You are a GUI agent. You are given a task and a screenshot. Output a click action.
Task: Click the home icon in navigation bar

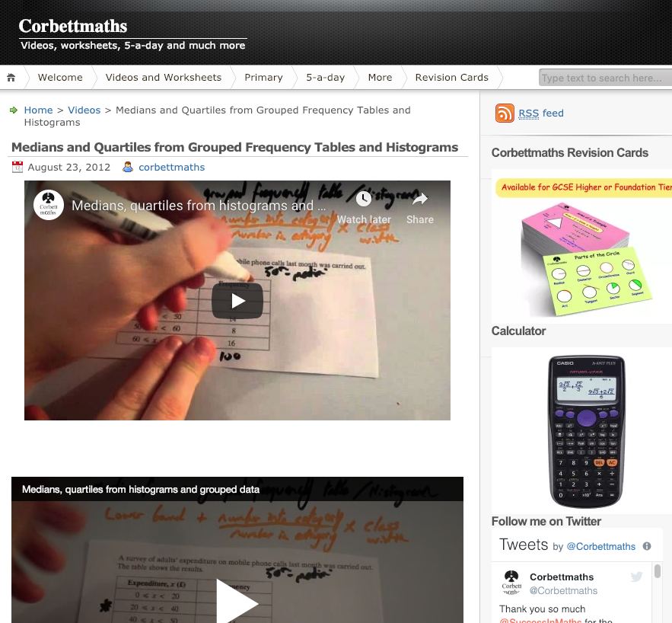coord(11,78)
